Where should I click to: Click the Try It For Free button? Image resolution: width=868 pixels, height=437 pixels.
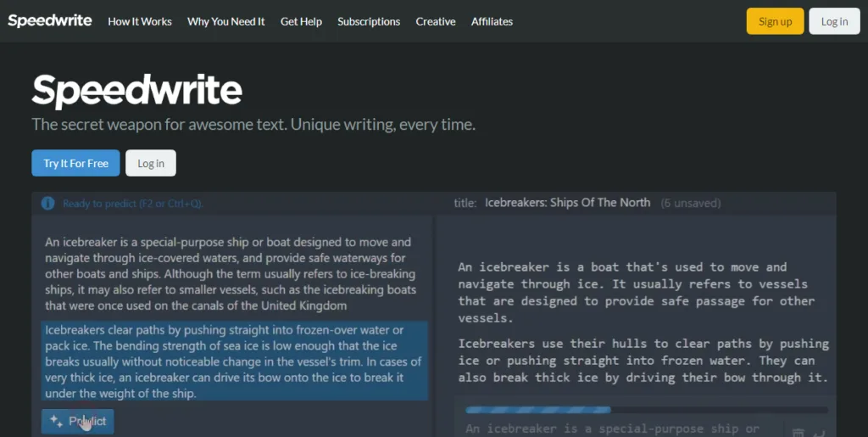[76, 163]
